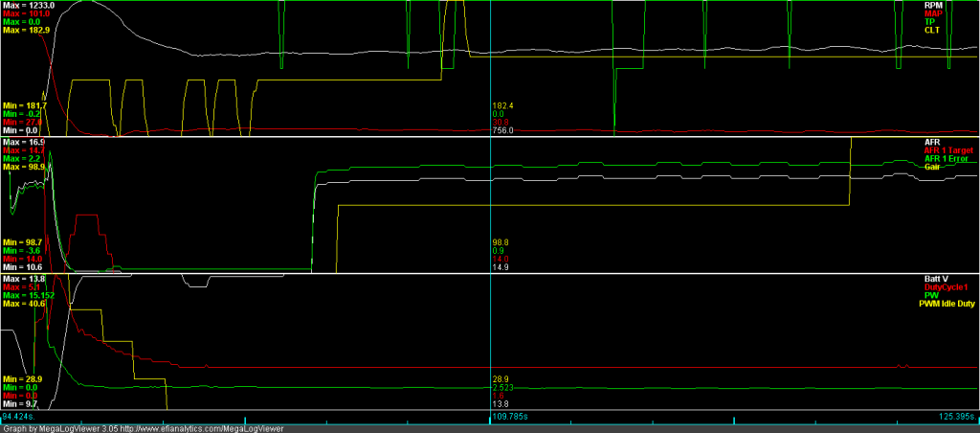Click the 1.6 cursor DutyCycle1 reading
The width and height of the screenshot is (980, 433).
499,396
